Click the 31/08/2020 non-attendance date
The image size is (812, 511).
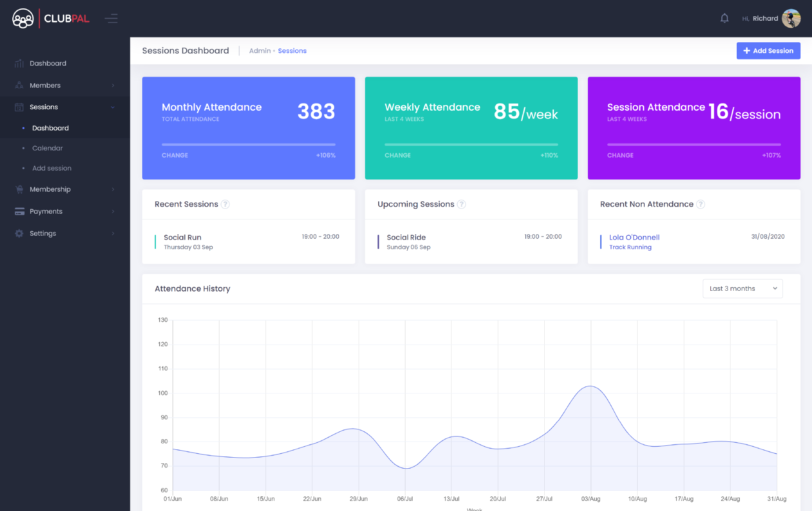(x=768, y=237)
